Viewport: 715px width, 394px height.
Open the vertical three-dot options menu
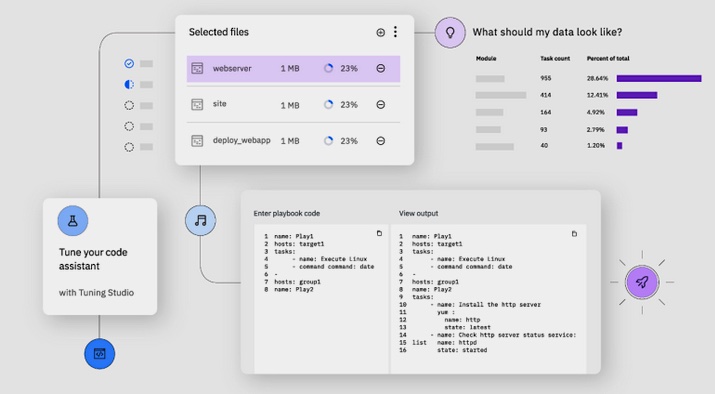[x=395, y=32]
